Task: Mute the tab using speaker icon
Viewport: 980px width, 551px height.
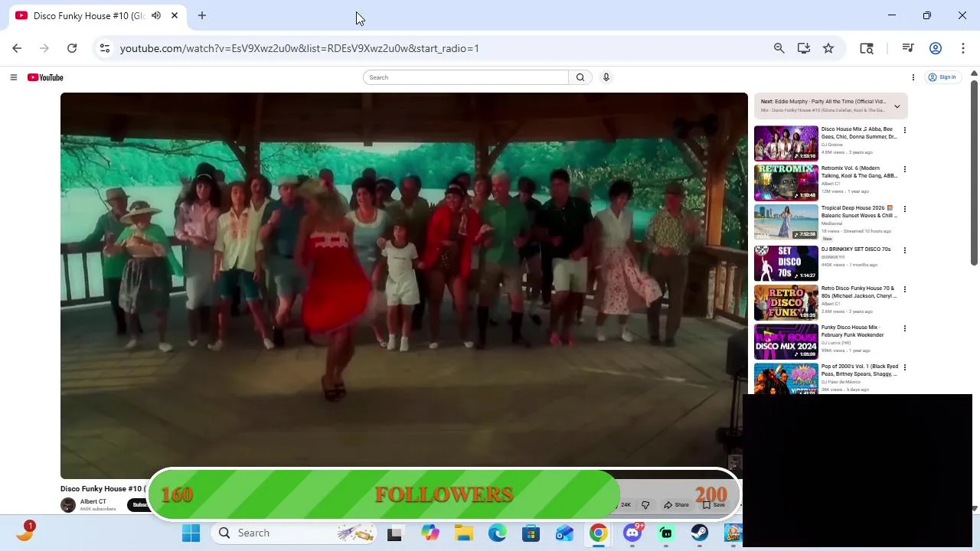Action: pyautogui.click(x=156, y=15)
